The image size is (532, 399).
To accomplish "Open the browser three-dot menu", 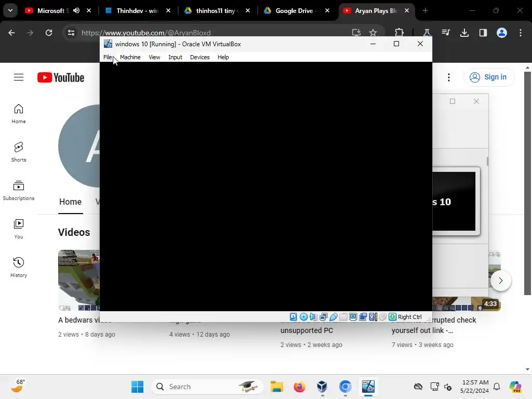I will (x=521, y=33).
